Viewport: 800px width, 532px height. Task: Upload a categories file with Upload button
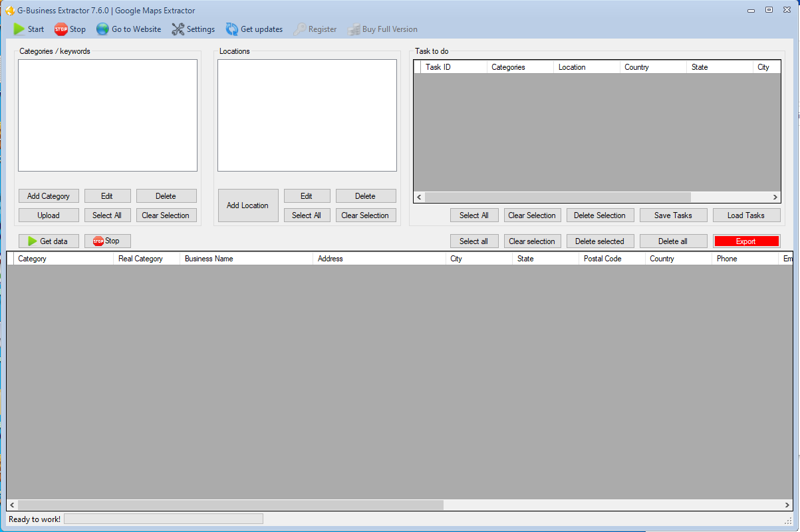click(49, 215)
